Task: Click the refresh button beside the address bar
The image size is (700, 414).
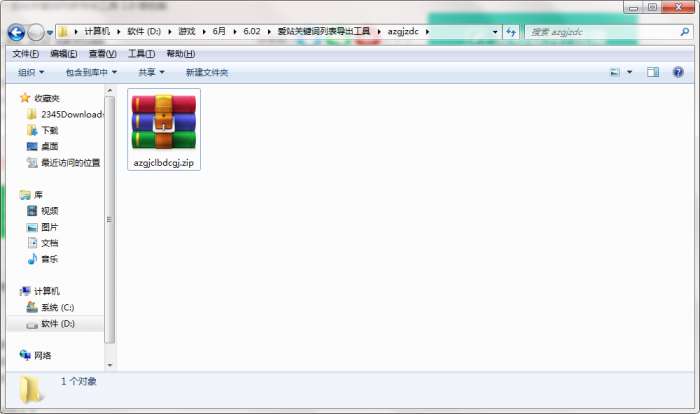Action: click(511, 32)
